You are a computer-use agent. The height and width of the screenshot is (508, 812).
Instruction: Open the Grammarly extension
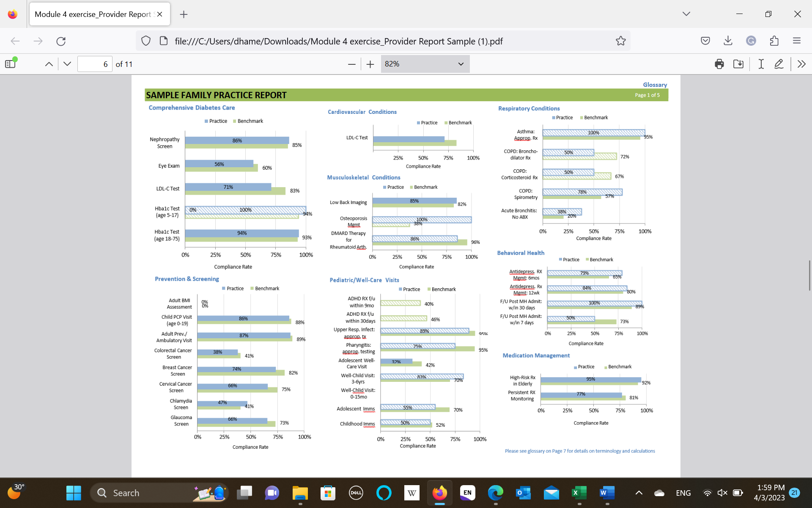751,41
